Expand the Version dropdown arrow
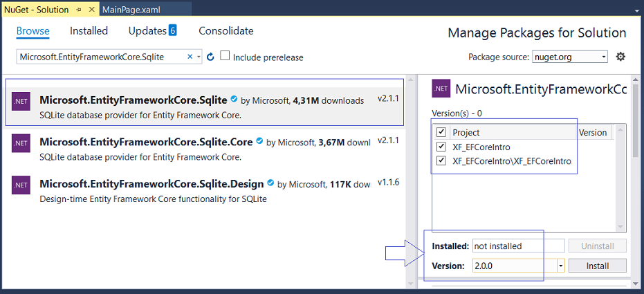This screenshot has width=644, height=294. click(x=561, y=266)
